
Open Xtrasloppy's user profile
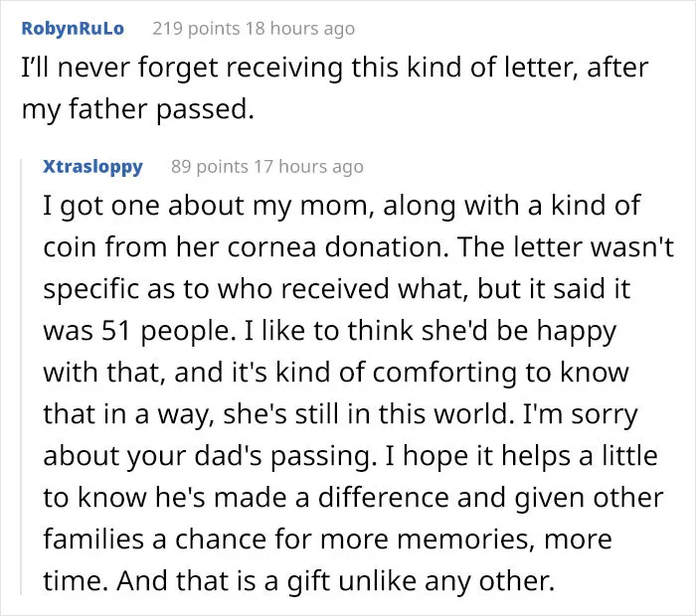point(92,167)
